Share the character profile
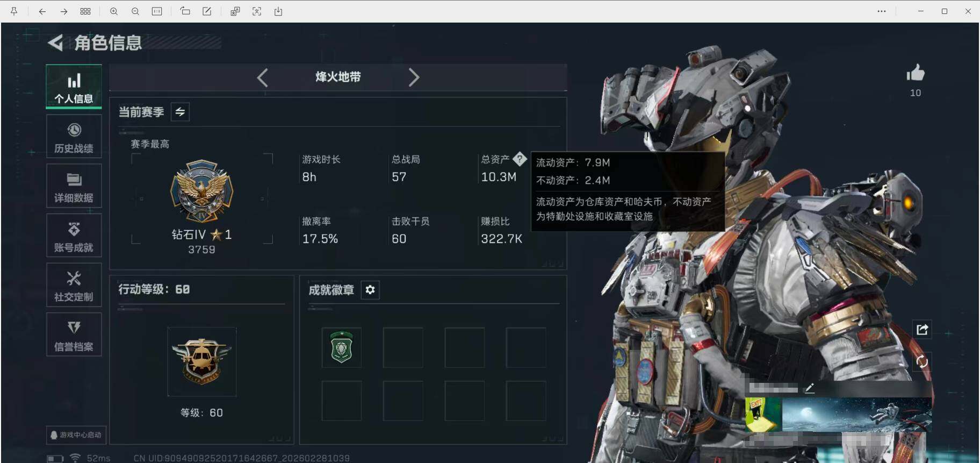980x463 pixels. [x=923, y=330]
